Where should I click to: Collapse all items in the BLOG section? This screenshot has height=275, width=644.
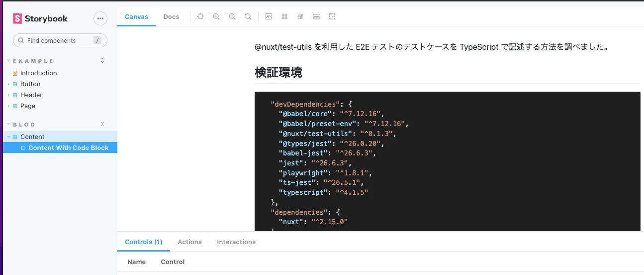coord(102,124)
